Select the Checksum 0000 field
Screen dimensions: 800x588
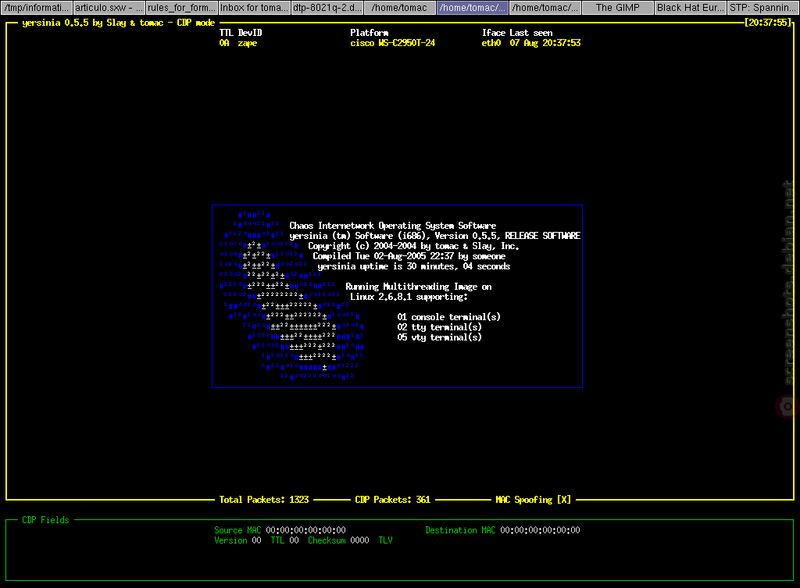click(x=338, y=541)
